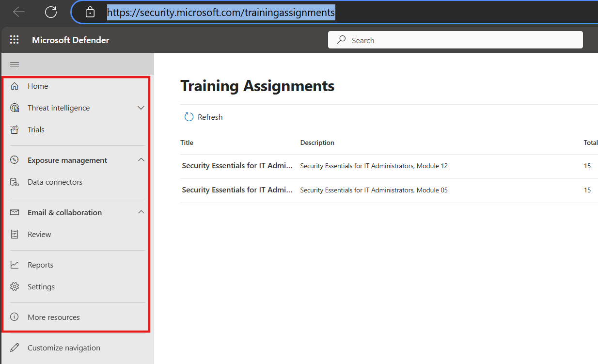Open the Review page
The image size is (598, 364).
[x=39, y=235]
